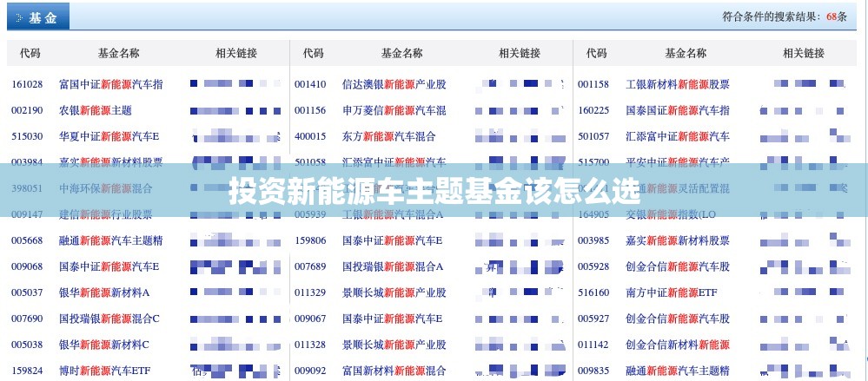Viewport: 868px width, 381px height.
Task: Click related links in row 007690
Action: click(x=235, y=319)
